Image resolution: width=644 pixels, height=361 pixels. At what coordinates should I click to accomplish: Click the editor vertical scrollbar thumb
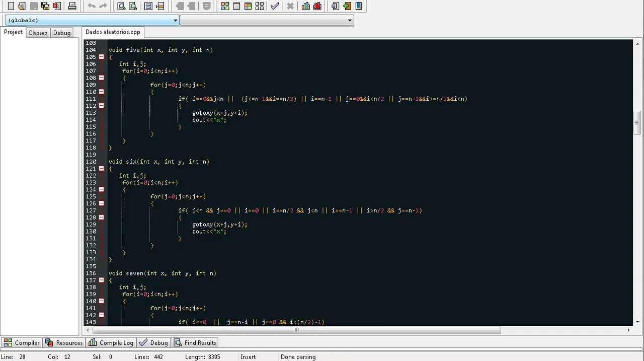[637, 122]
